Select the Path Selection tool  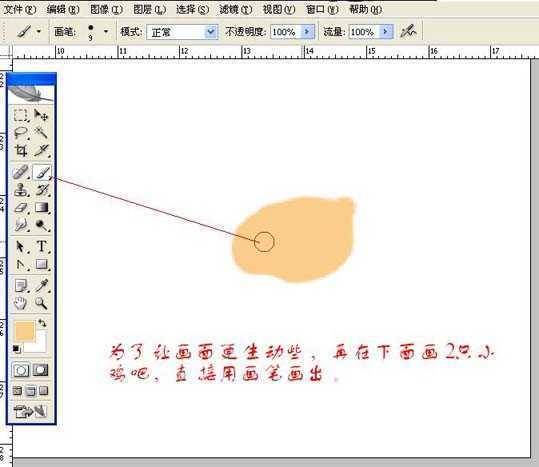pos(21,246)
